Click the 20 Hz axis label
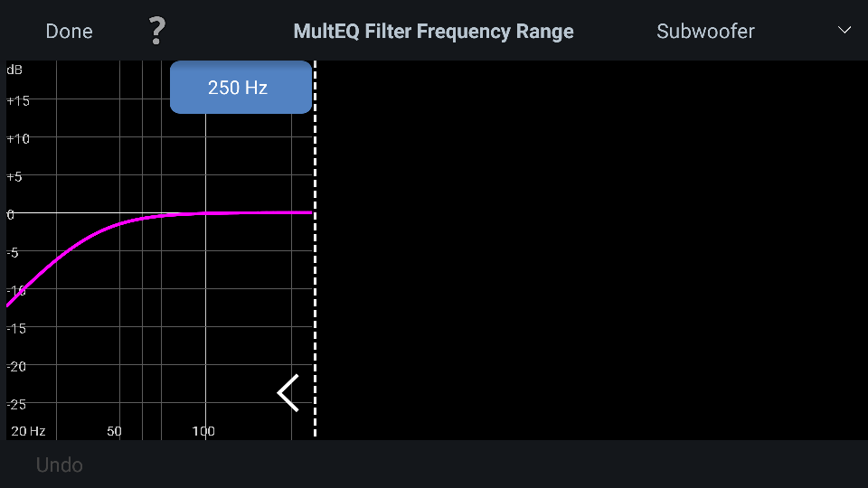Viewport: 868px width, 488px height. coord(28,431)
